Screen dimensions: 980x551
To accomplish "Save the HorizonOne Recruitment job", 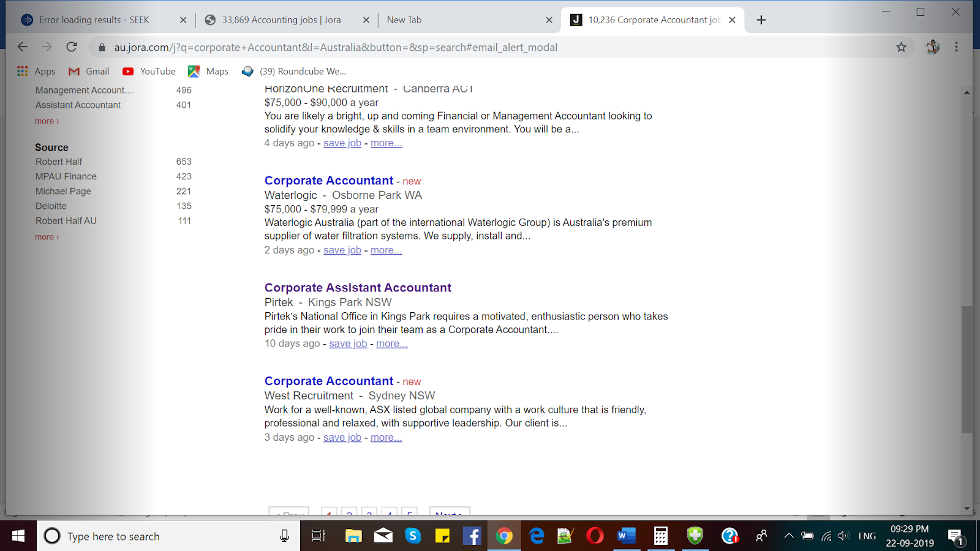I will point(342,143).
